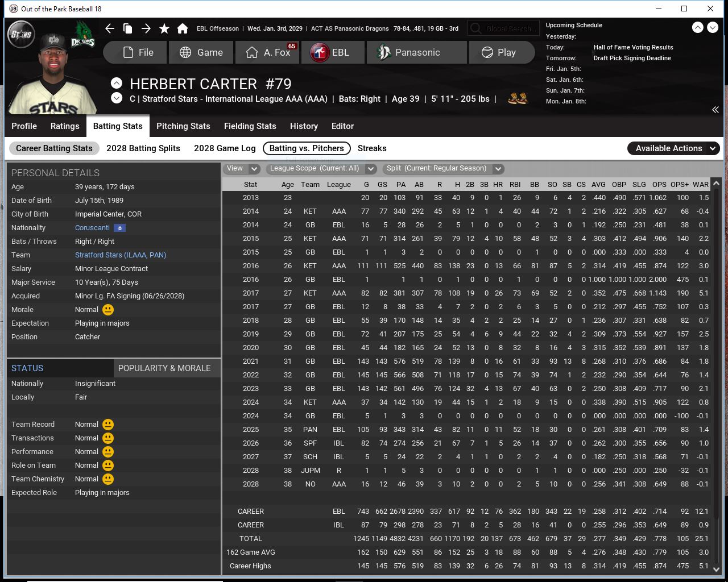Go to the home screen icon
Image resolution: width=728 pixels, height=582 pixels.
pos(183,28)
